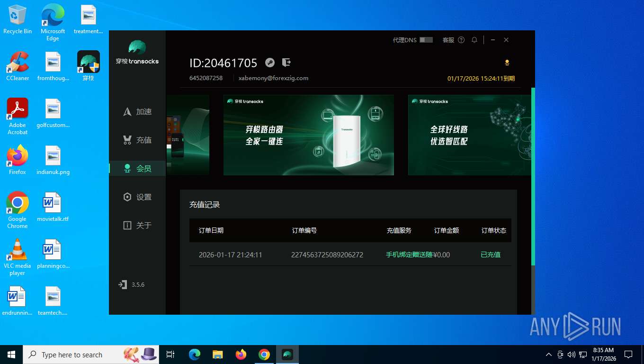The width and height of the screenshot is (644, 364).
Task: Select the 穿梭 desktop shortcut
Action: 89,66
